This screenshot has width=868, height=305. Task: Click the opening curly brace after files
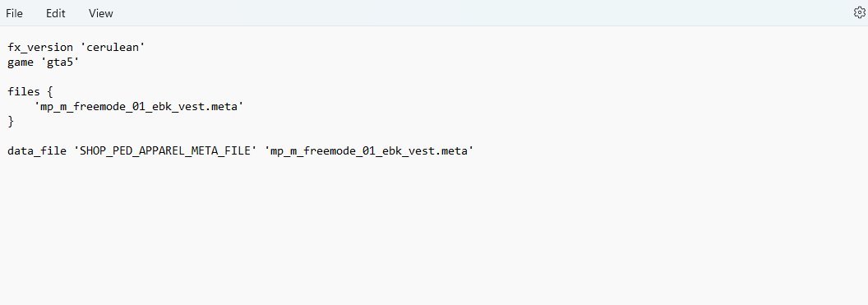(50, 92)
